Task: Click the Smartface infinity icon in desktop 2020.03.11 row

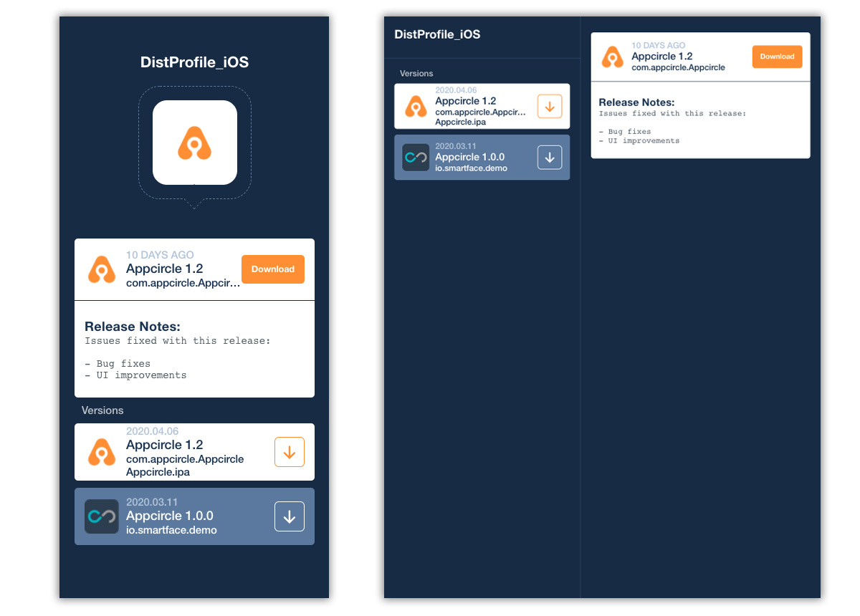Action: click(416, 158)
